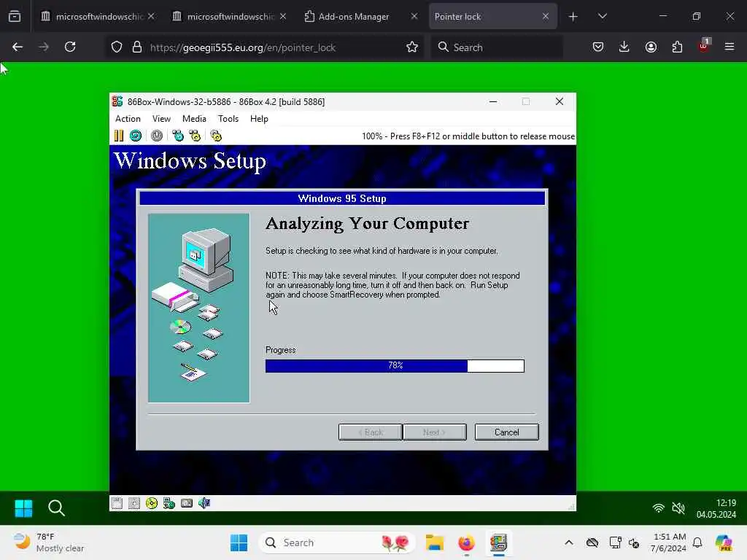Open Tools menu in 86Box
Viewport: 747px width, 560px height.
228,119
